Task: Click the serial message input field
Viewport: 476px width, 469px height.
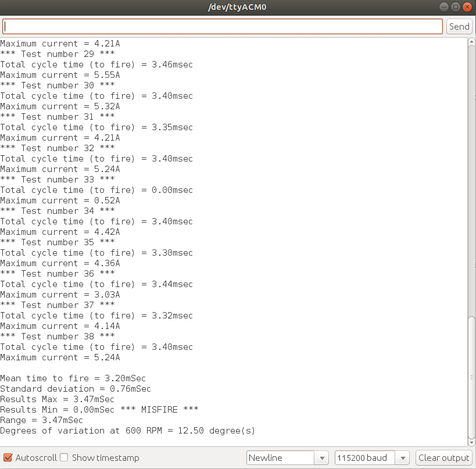Action: [x=223, y=26]
